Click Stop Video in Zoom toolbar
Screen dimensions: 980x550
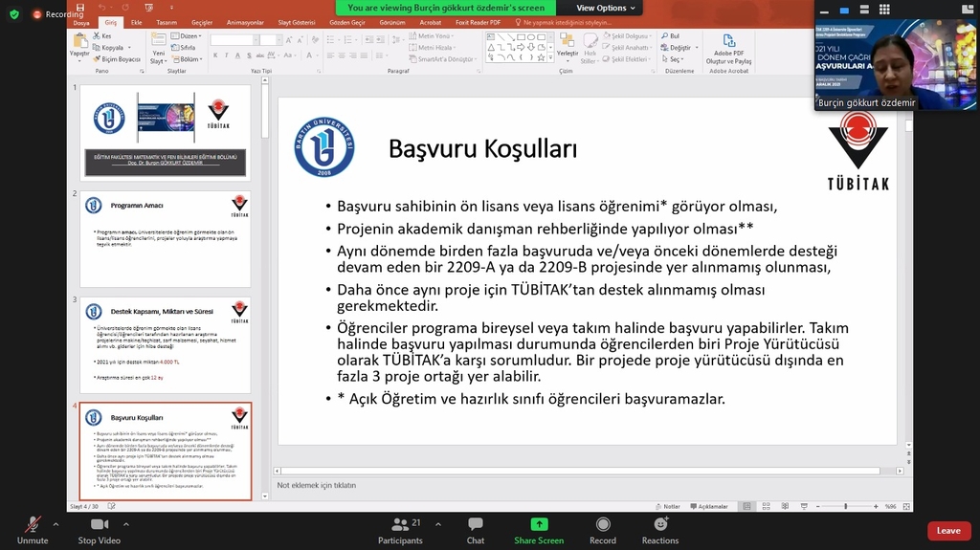(x=99, y=531)
